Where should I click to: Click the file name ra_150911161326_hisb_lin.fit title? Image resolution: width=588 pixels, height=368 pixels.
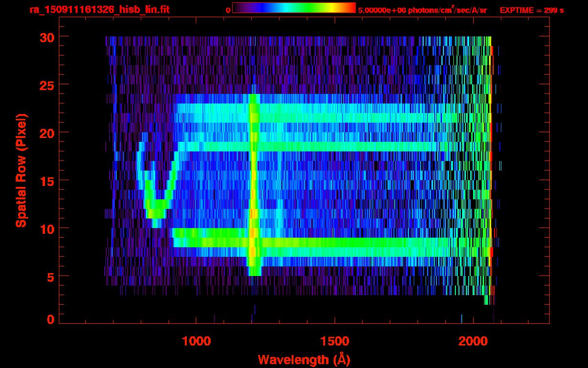pos(99,10)
